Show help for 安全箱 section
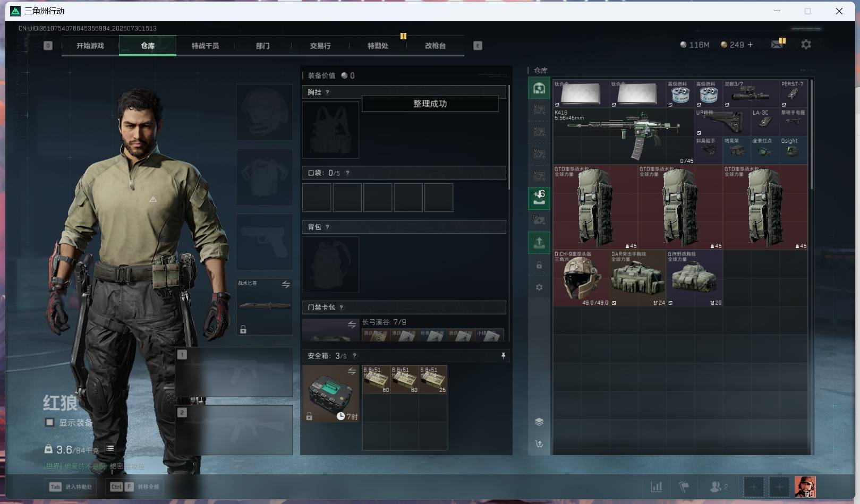Viewport: 860px width, 504px height. [354, 356]
